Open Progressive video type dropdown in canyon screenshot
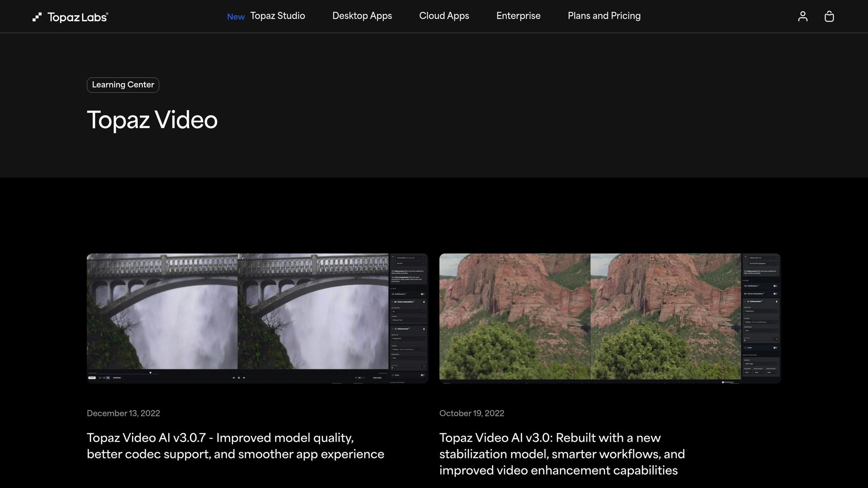The image size is (868, 488). [x=761, y=311]
